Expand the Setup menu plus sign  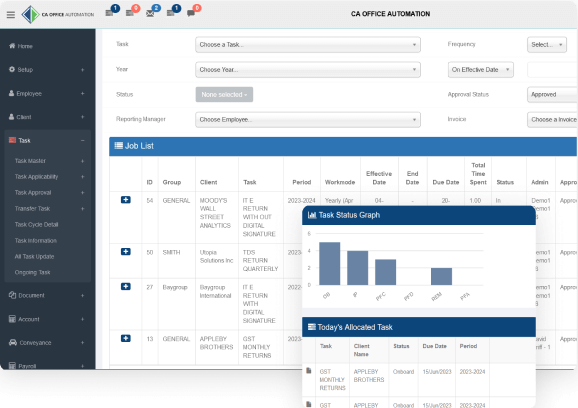(x=83, y=70)
